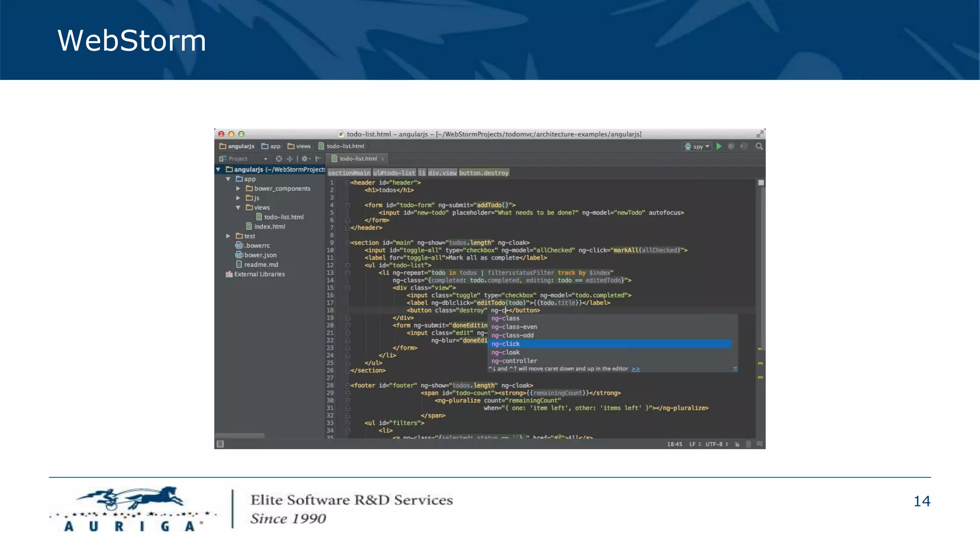
Task: Select index.html in project tree
Action: [x=266, y=226]
